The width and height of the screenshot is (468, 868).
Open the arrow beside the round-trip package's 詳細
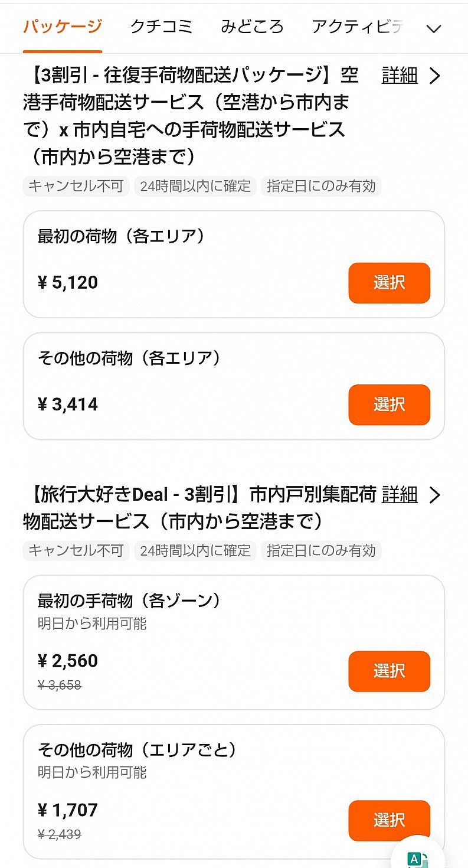pos(435,76)
